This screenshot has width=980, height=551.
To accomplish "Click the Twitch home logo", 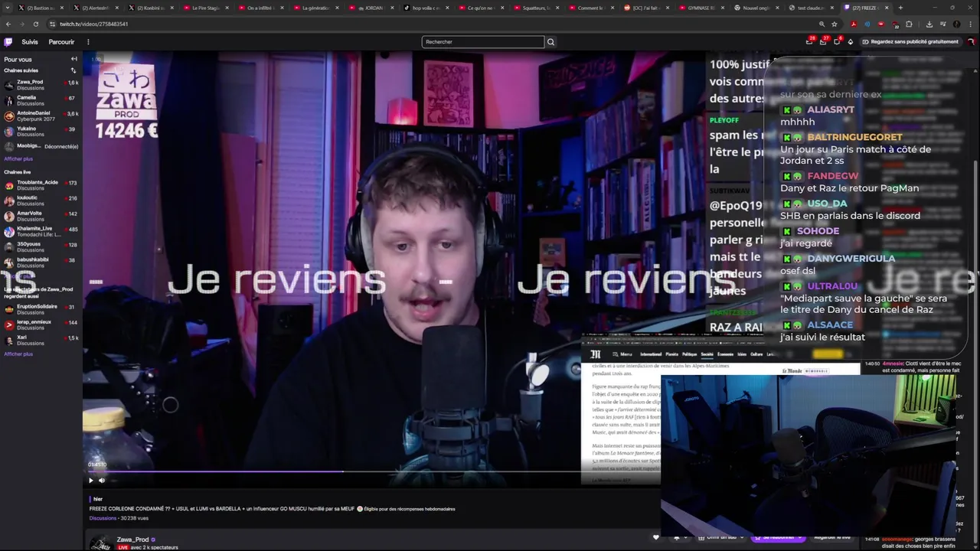I will [x=8, y=42].
